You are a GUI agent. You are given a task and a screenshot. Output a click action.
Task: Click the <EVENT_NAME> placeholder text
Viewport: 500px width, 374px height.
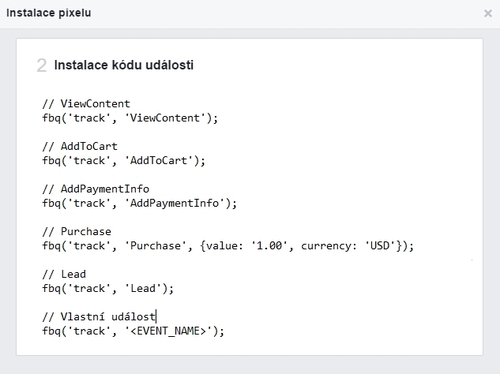pyautogui.click(x=168, y=331)
